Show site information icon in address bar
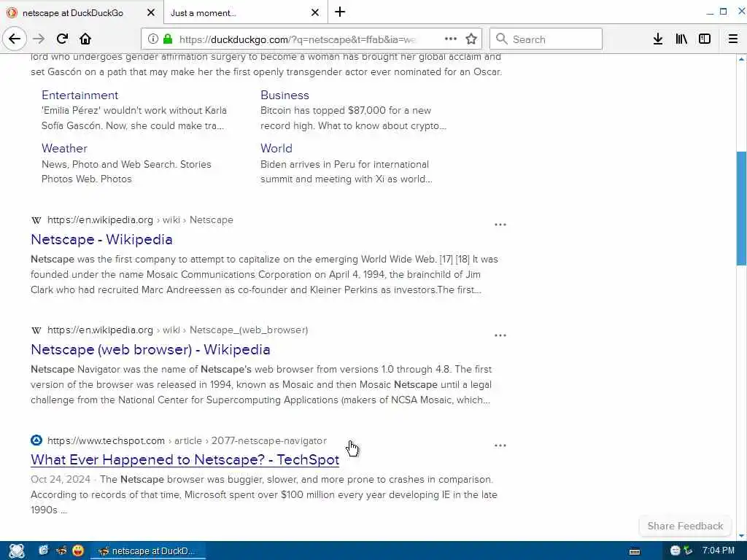 pyautogui.click(x=152, y=39)
